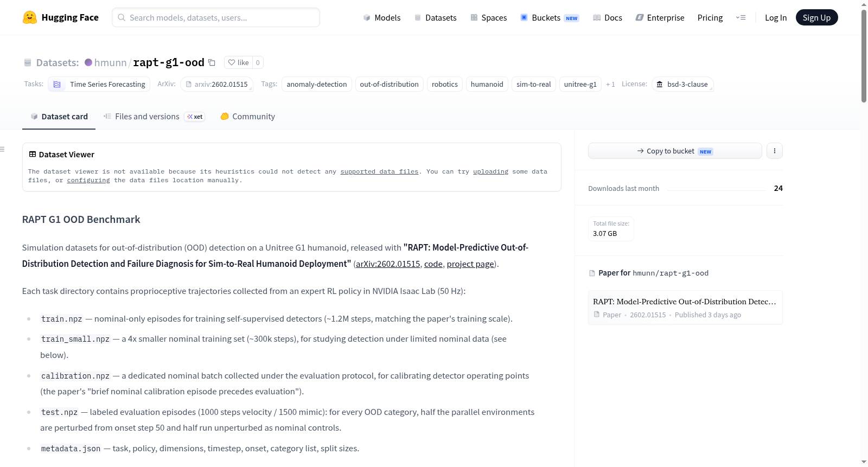
Task: Click the Copy to bucket button
Action: click(x=675, y=151)
